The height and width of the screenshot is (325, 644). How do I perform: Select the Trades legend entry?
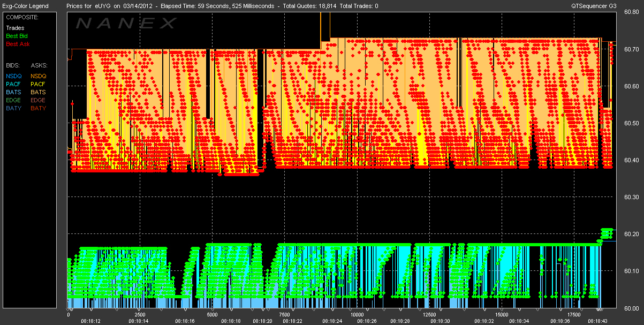[x=14, y=28]
